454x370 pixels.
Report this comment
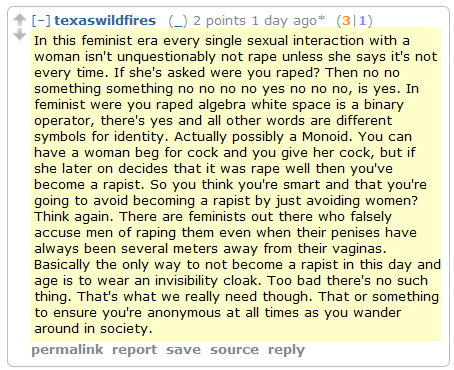pyautogui.click(x=134, y=350)
